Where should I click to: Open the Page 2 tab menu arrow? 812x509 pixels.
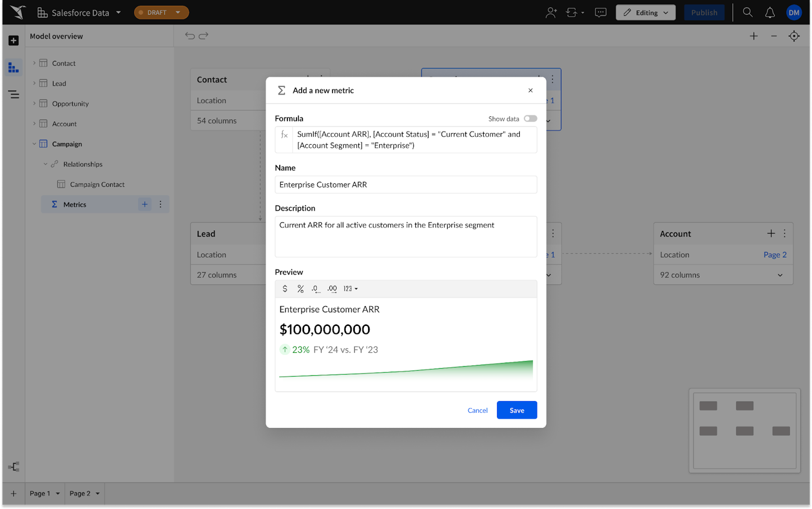[x=98, y=494]
